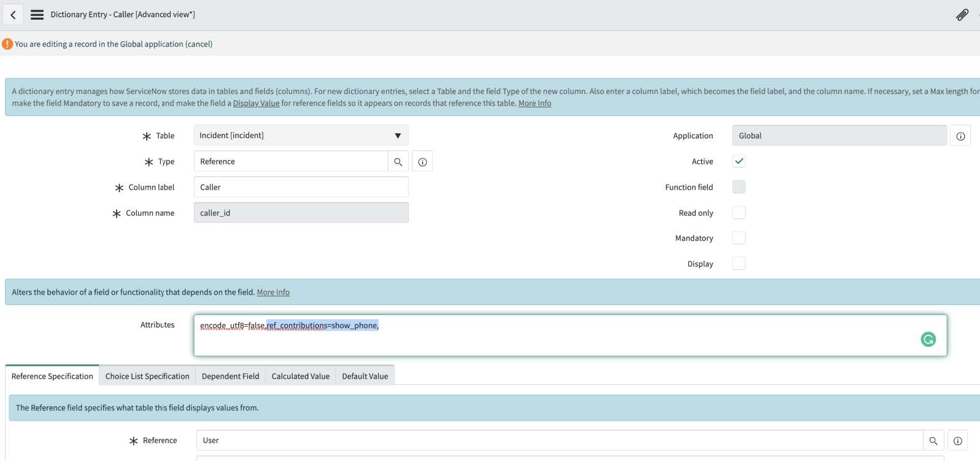Click the paperclip manage attachments icon
The height and width of the screenshot is (461, 980).
coord(962,15)
